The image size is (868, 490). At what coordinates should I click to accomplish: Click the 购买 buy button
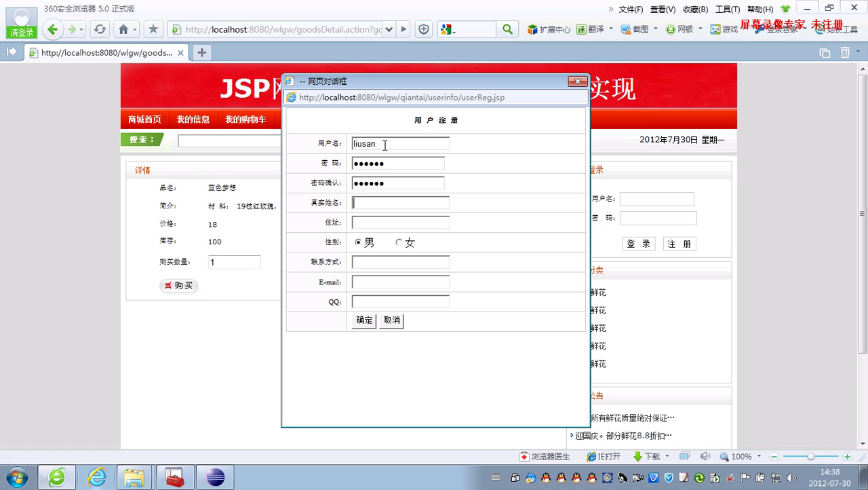pos(178,286)
